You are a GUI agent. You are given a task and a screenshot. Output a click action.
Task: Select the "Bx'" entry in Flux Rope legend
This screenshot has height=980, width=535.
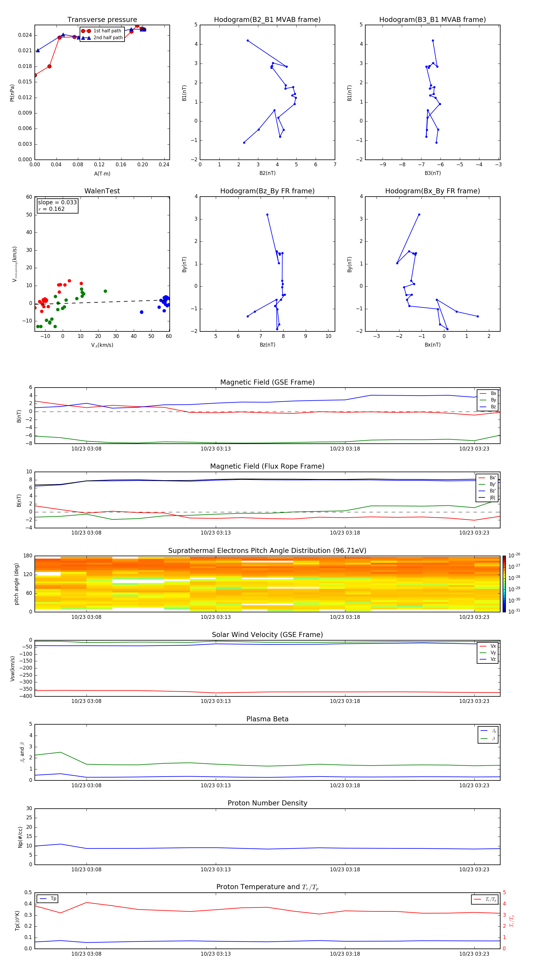(487, 478)
